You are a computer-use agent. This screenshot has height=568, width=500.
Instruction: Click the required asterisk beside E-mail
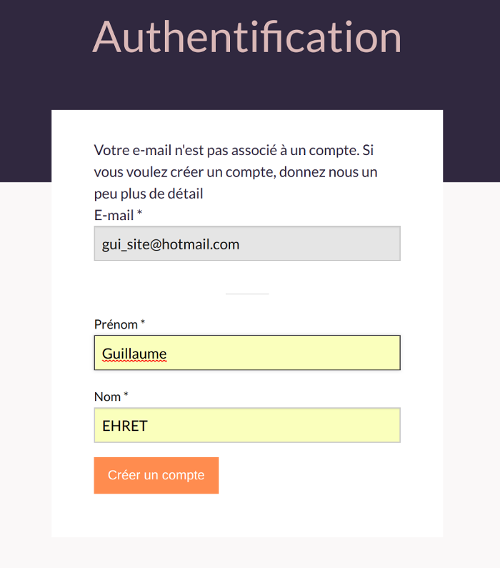139,213
